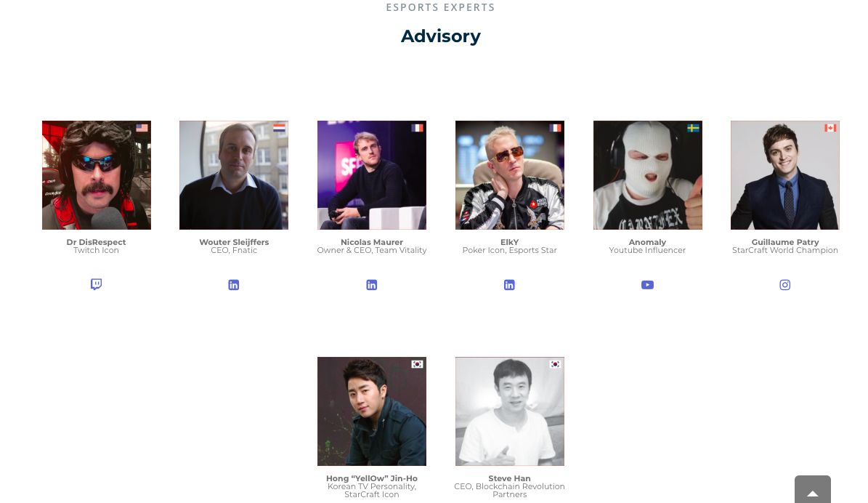
Task: Click the Guillaume Patry name text
Action: pos(785,242)
